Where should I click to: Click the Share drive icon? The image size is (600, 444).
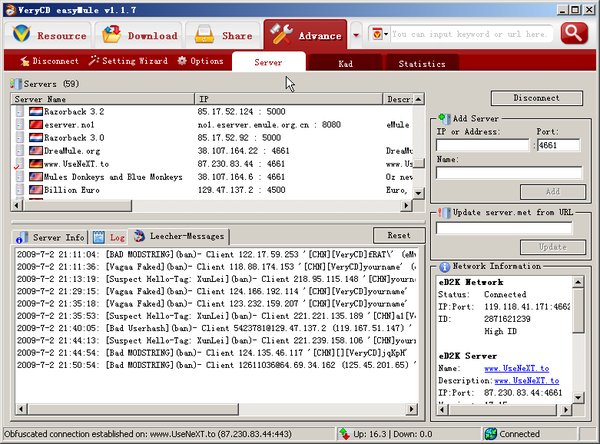[204, 34]
